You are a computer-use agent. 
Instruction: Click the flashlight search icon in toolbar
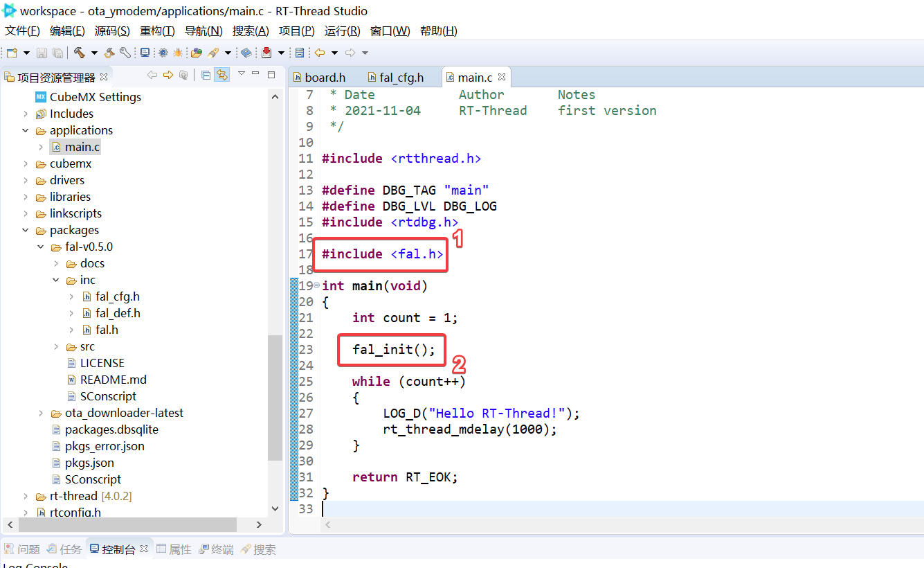pos(213,53)
